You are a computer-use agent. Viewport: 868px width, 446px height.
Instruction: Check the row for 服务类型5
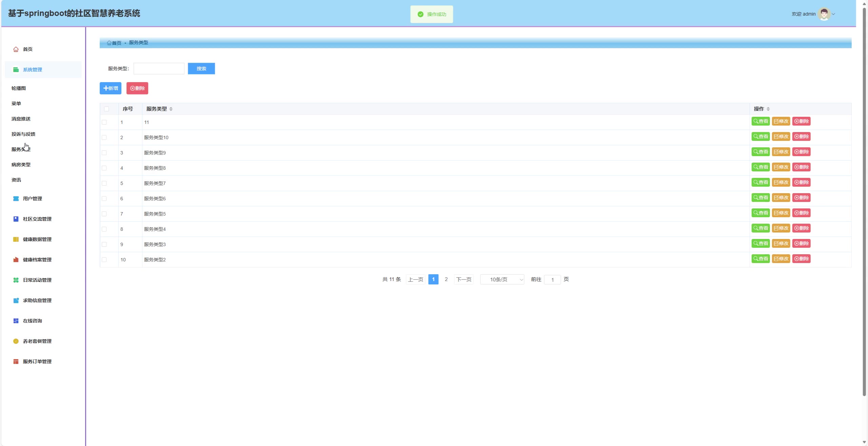click(104, 214)
